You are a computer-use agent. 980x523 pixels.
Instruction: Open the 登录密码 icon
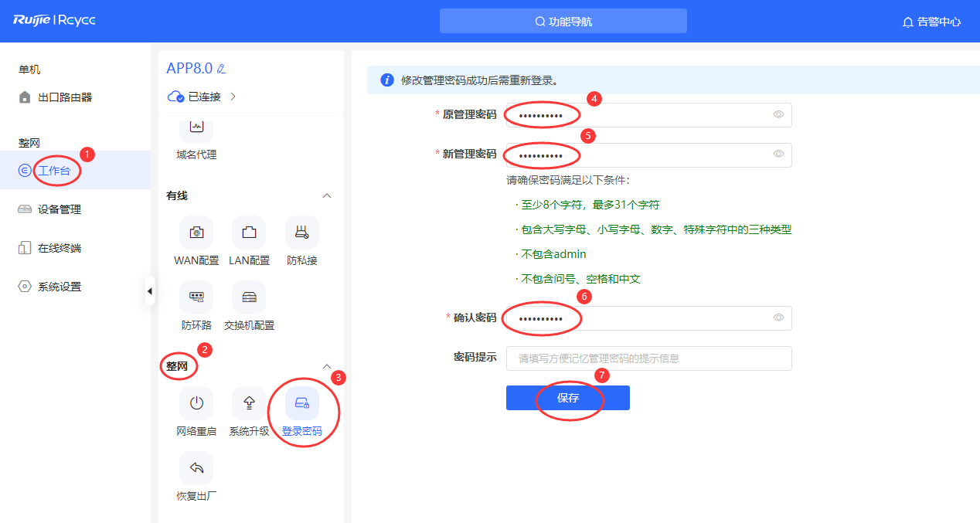coord(301,403)
